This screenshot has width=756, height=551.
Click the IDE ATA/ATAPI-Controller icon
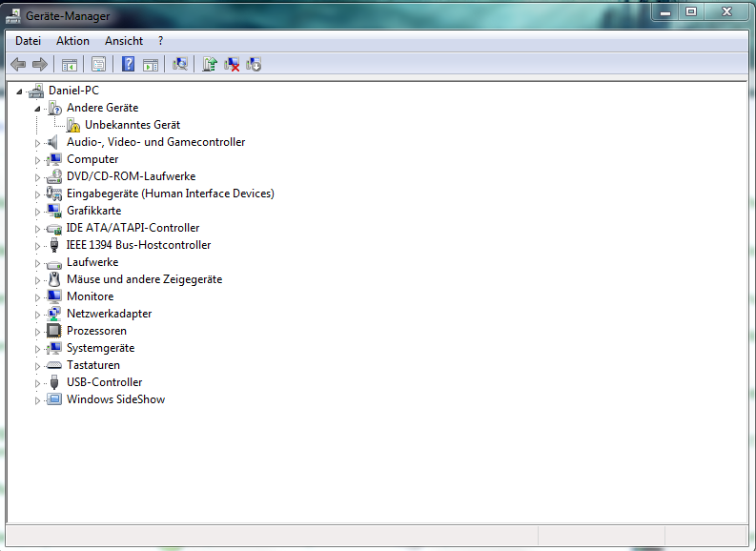54,229
